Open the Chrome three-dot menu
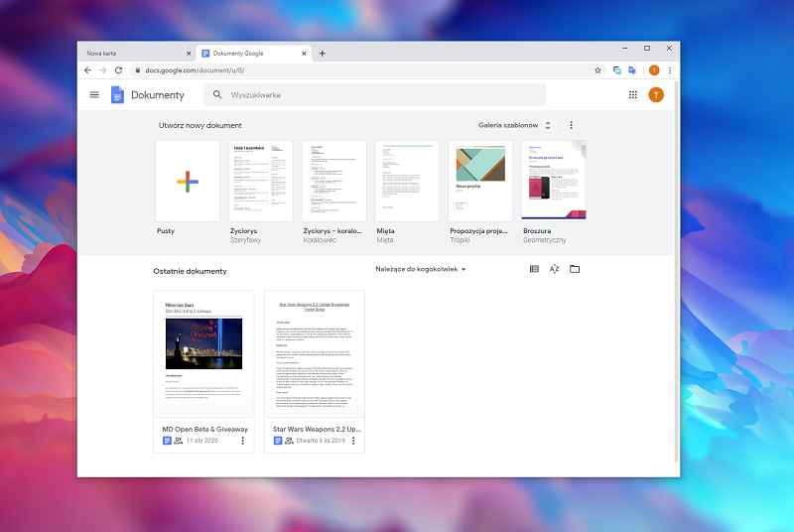Screen dimensions: 794x532 click(x=669, y=70)
